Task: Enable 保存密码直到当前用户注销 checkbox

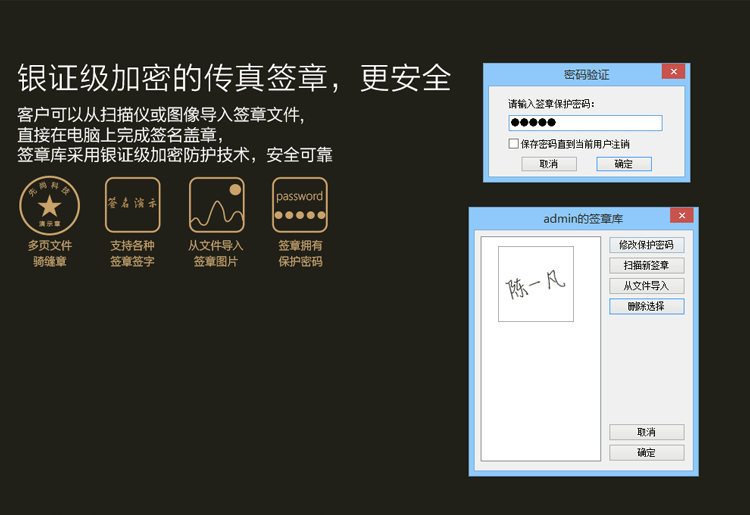Action: (513, 144)
